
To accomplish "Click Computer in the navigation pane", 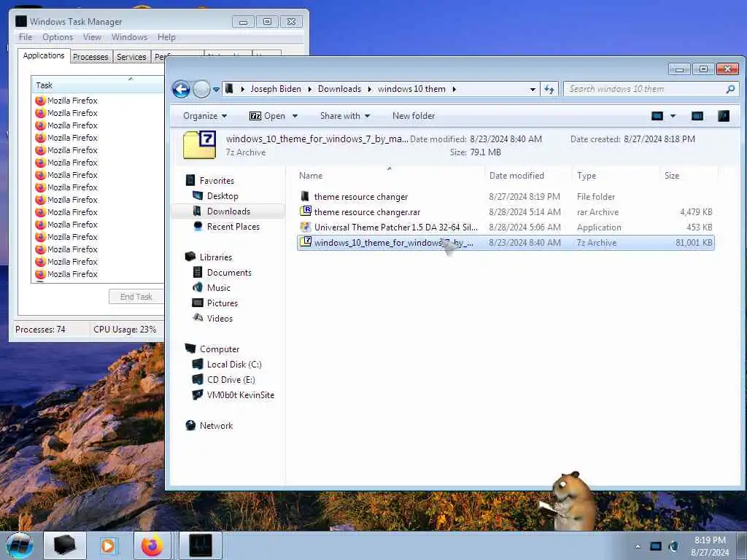I will tap(219, 349).
